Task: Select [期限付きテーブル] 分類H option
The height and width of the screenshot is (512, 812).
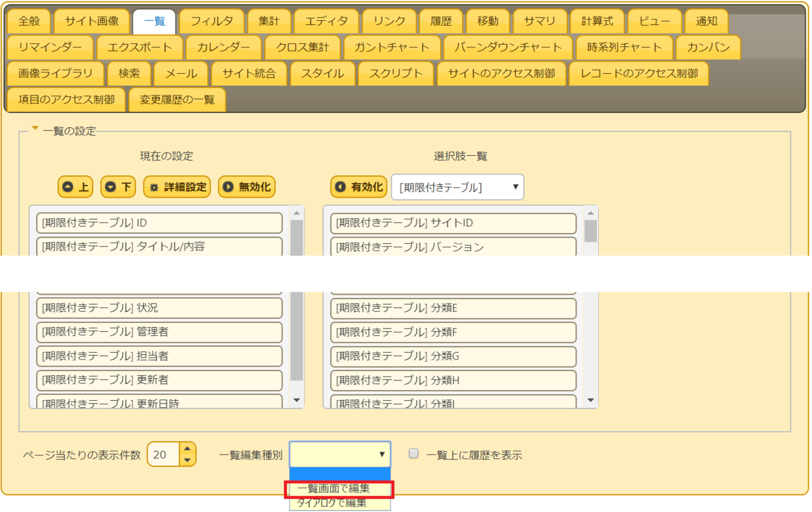Action: [x=453, y=380]
